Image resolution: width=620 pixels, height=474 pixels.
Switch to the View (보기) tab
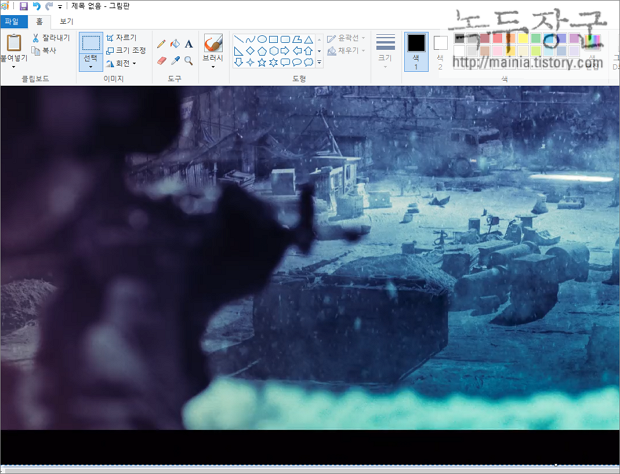click(x=66, y=21)
